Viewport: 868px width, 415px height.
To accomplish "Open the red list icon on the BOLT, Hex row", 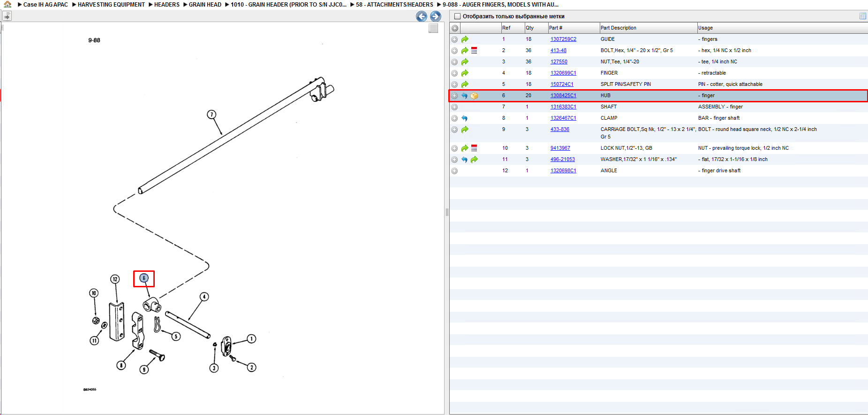I will tap(474, 50).
